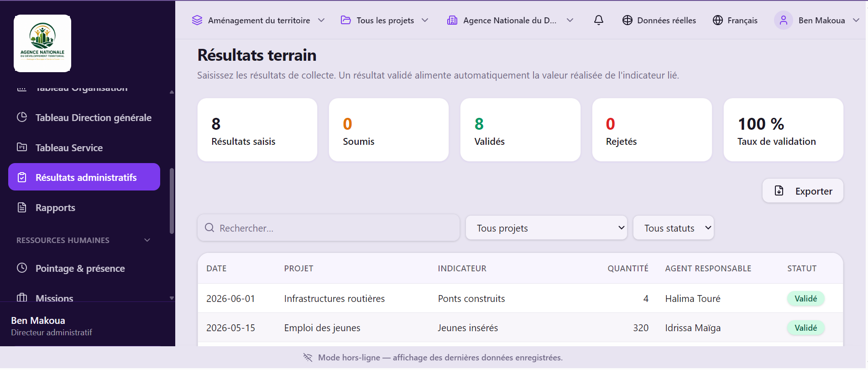
Task: Click the Rejetés count card
Action: (652, 130)
